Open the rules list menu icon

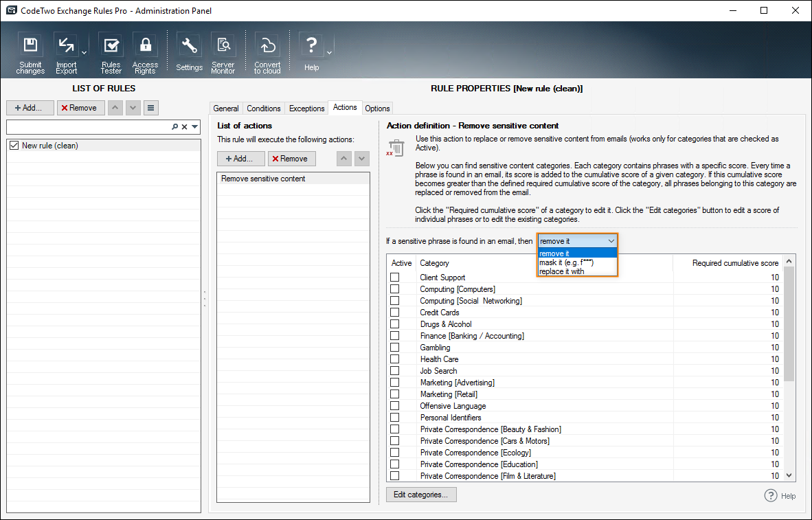pos(150,108)
